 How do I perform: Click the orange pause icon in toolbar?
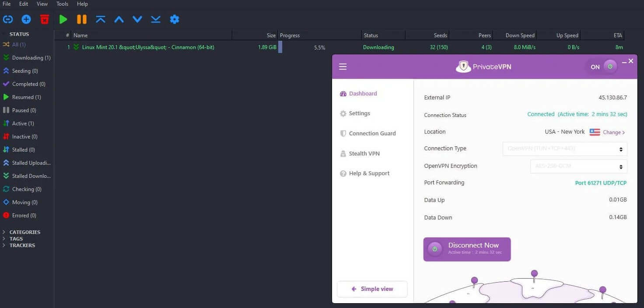point(82,19)
